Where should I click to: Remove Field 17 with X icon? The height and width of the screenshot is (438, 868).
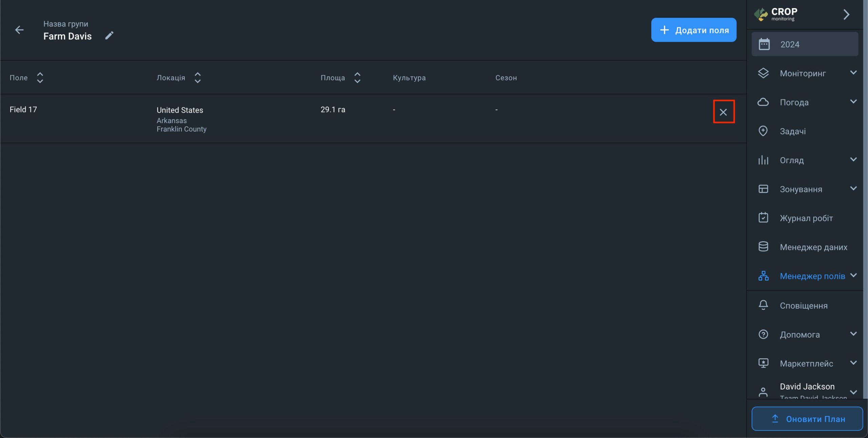[x=723, y=112]
